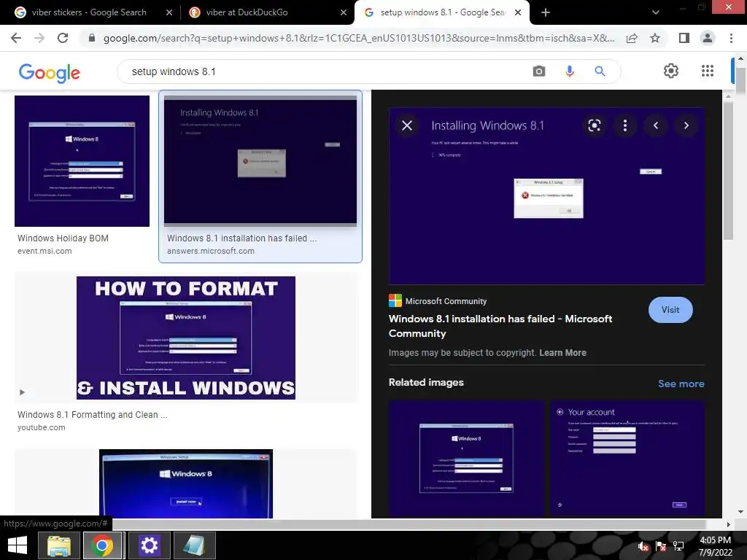The height and width of the screenshot is (560, 747).
Task: Click the muted volume tray icon
Action: [643, 547]
